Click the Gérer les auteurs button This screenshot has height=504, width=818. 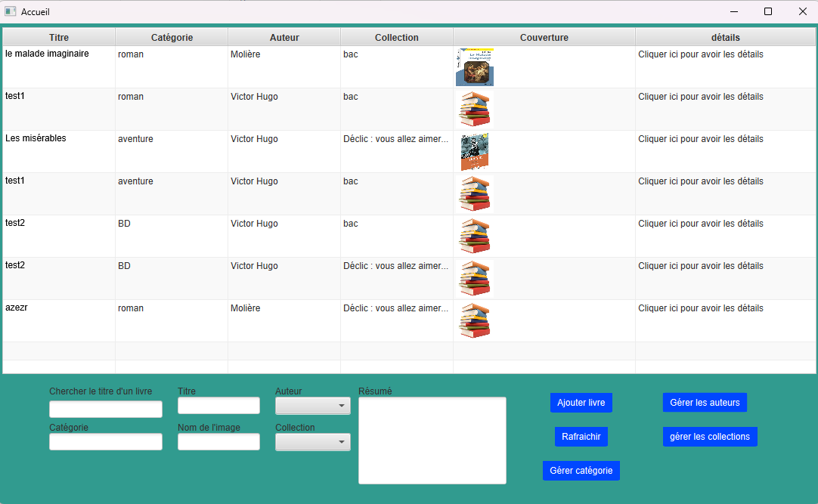(x=705, y=403)
